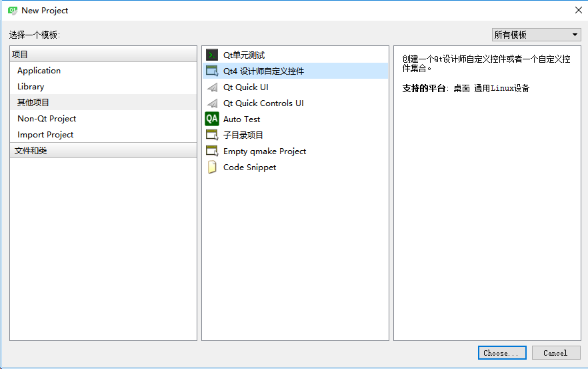Select the Non-Qt Project category
This screenshot has height=369, width=588.
[x=103, y=119]
